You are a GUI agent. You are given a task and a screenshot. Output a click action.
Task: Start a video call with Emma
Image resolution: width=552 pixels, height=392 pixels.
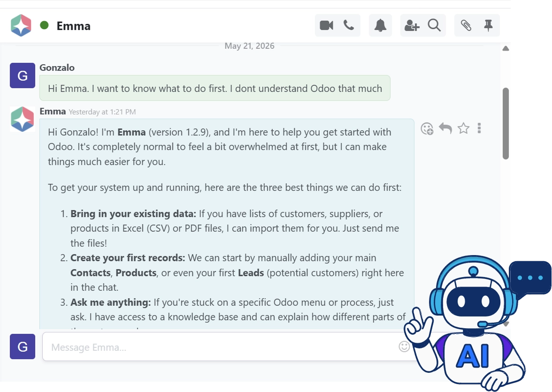[326, 25]
